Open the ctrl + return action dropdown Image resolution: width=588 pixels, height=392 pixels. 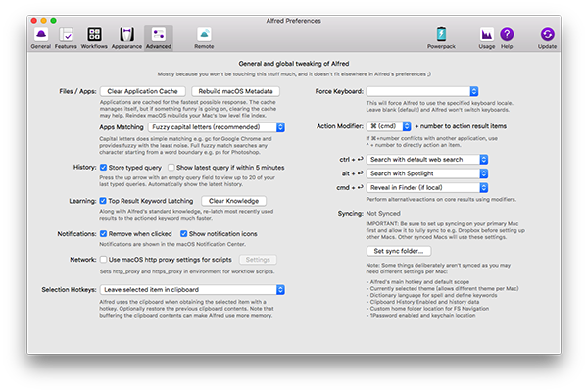tap(427, 160)
